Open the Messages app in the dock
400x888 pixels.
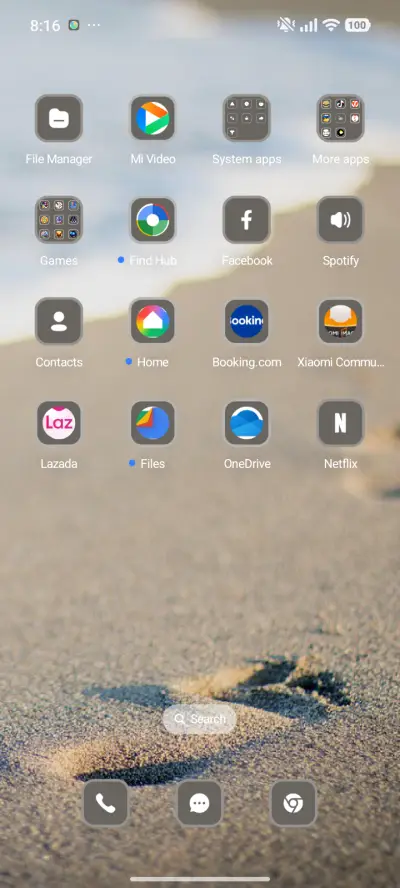pos(199,803)
